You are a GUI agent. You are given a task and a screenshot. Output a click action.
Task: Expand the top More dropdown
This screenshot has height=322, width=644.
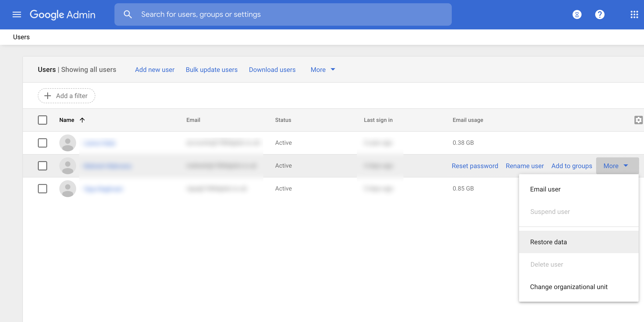pyautogui.click(x=323, y=70)
